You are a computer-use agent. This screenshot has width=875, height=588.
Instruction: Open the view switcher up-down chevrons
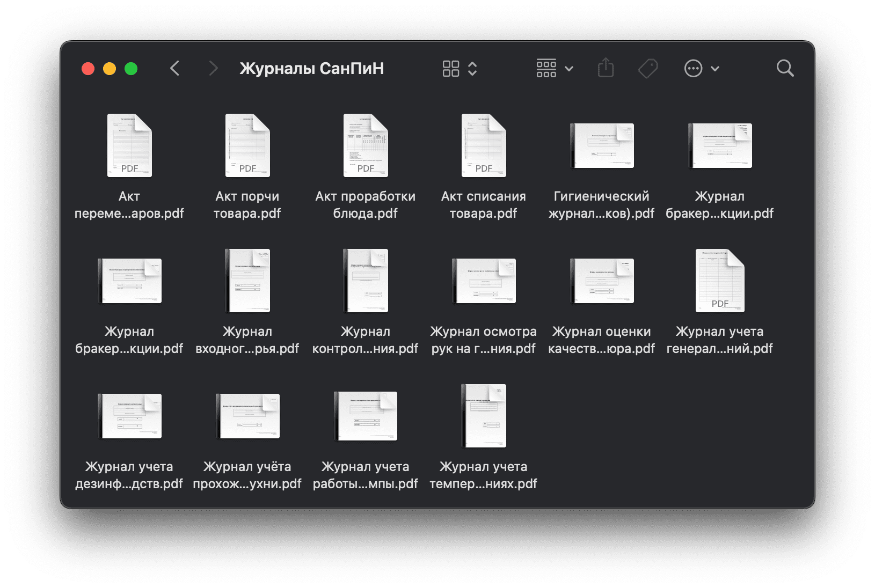(472, 69)
